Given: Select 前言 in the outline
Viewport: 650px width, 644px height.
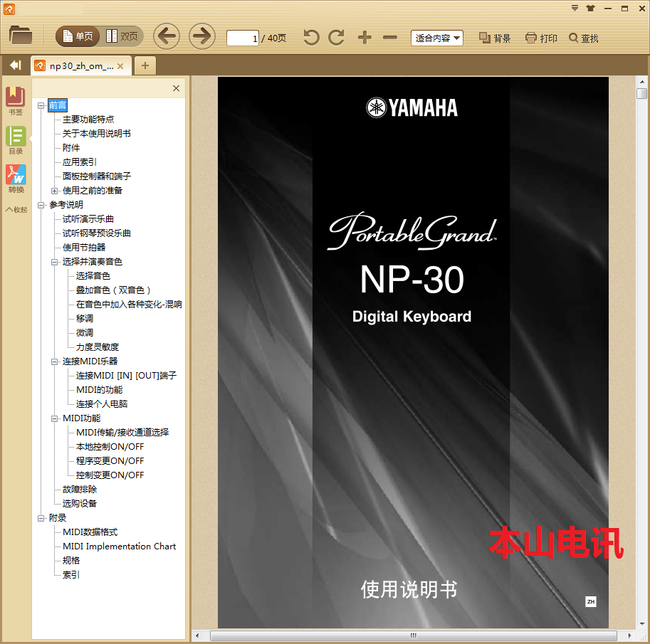Looking at the screenshot, I should [58, 105].
